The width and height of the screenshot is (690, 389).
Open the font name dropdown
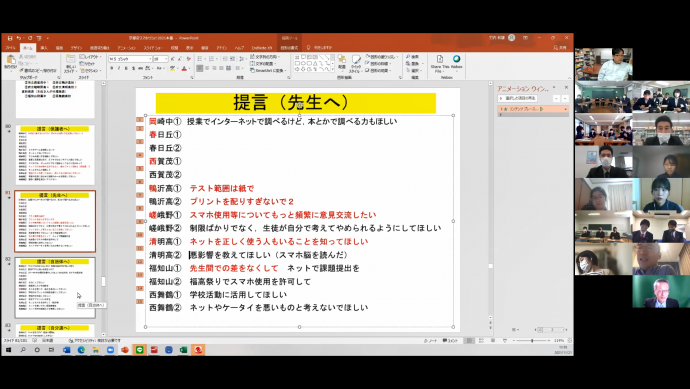click(x=150, y=59)
